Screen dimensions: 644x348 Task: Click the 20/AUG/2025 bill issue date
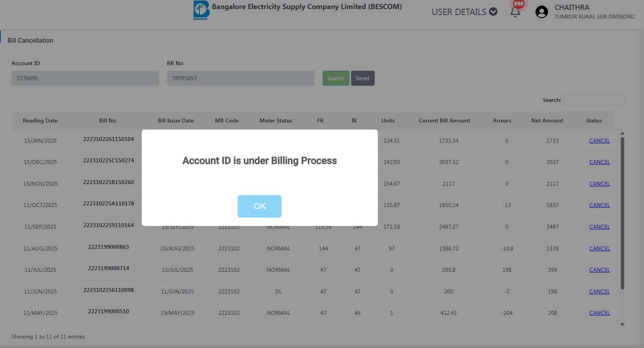pyautogui.click(x=177, y=248)
